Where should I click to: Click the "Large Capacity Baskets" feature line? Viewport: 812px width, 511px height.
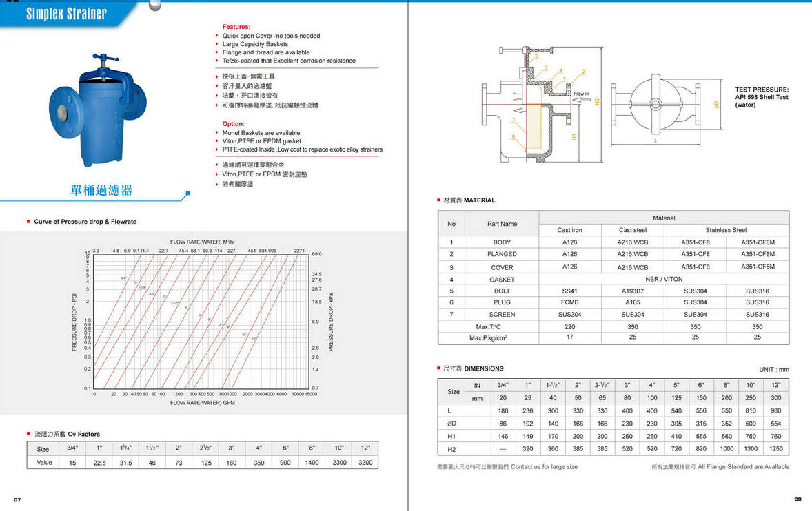[x=255, y=44]
